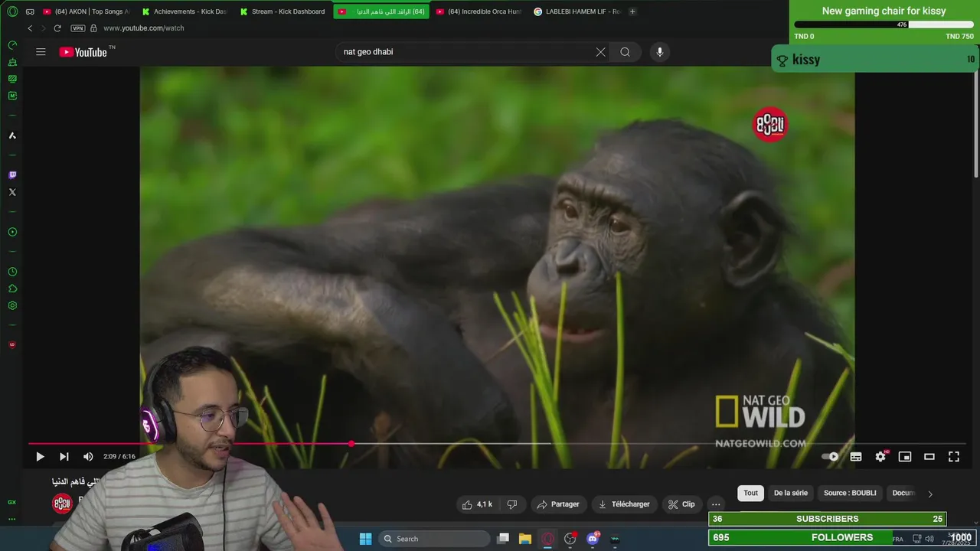Seek on the video progress bar
The height and width of the screenshot is (551, 980).
click(x=498, y=444)
